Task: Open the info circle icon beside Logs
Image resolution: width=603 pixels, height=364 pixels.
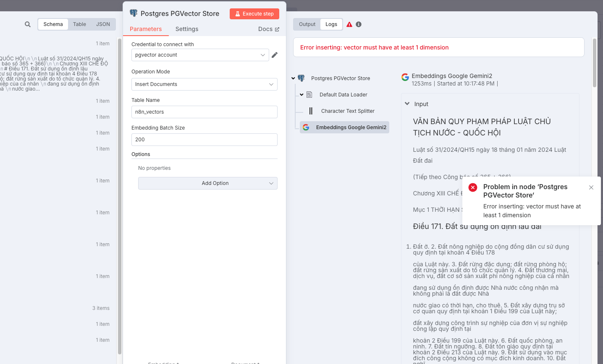Action: [359, 24]
